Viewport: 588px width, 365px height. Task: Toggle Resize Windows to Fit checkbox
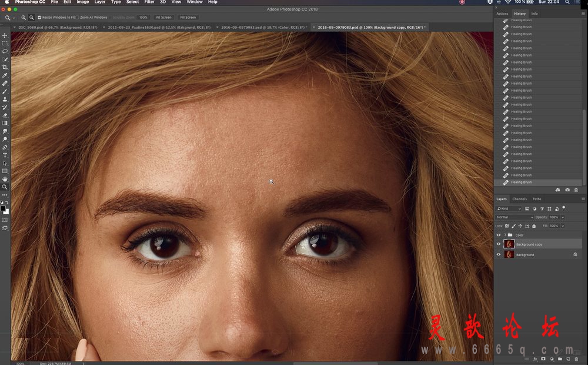tap(39, 17)
